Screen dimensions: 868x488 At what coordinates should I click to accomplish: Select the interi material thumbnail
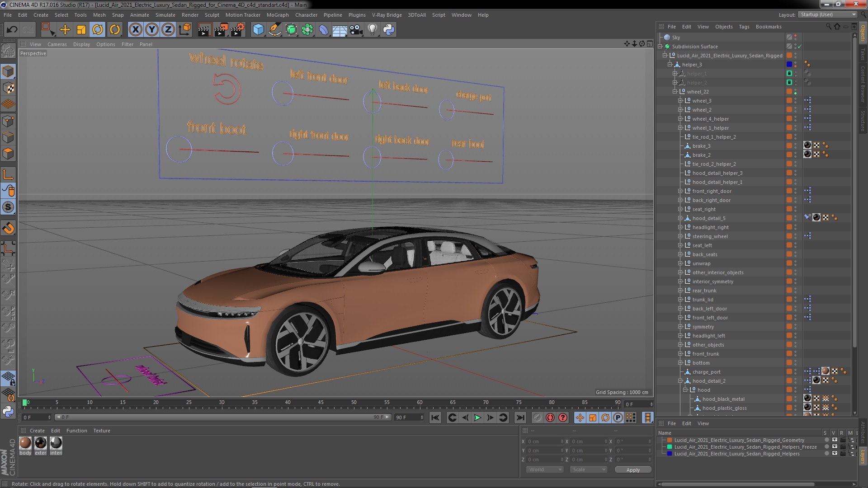tap(56, 443)
